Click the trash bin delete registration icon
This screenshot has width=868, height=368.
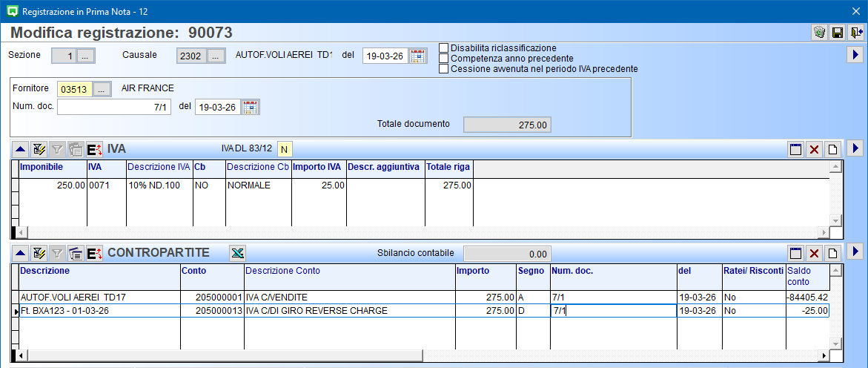(819, 33)
